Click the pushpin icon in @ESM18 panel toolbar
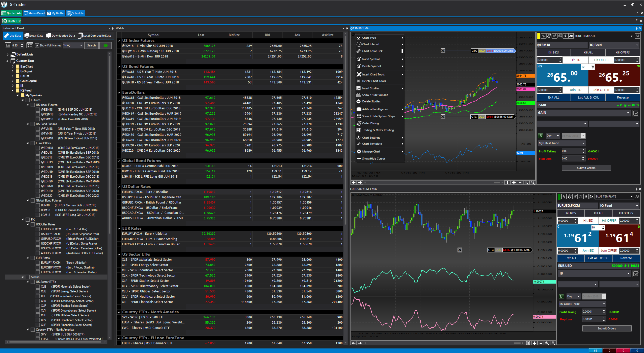This screenshot has width=644, height=353. coord(554,36)
